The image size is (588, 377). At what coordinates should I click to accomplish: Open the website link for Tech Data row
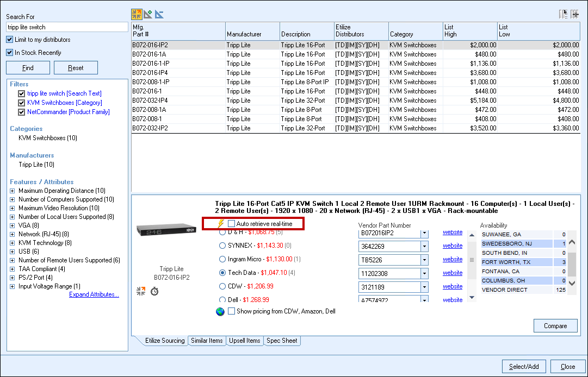453,273
